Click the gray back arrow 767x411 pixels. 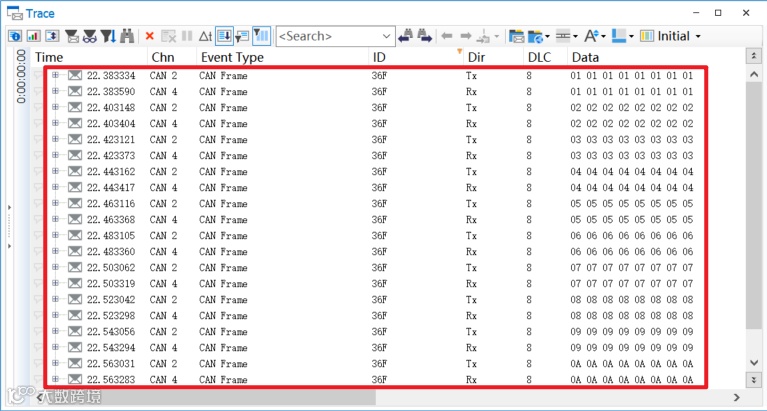point(447,36)
